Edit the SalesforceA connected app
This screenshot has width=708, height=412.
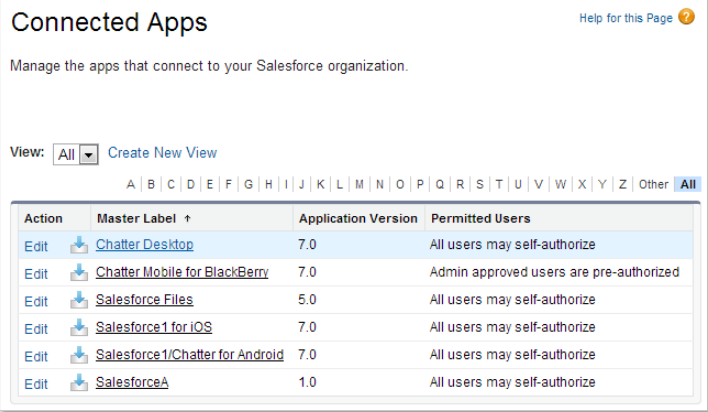(36, 384)
